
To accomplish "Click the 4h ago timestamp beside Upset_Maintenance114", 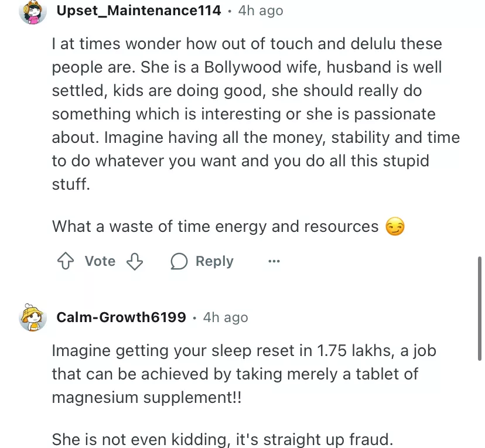I will (x=260, y=11).
